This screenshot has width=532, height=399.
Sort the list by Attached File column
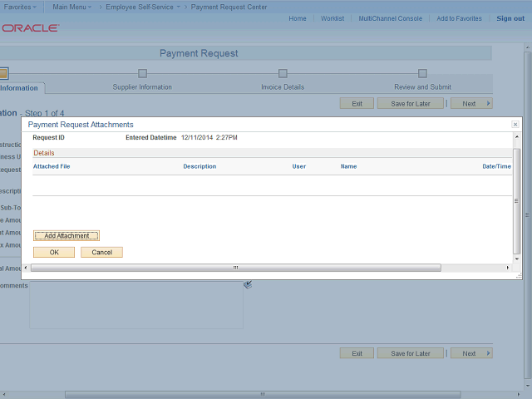(x=52, y=166)
